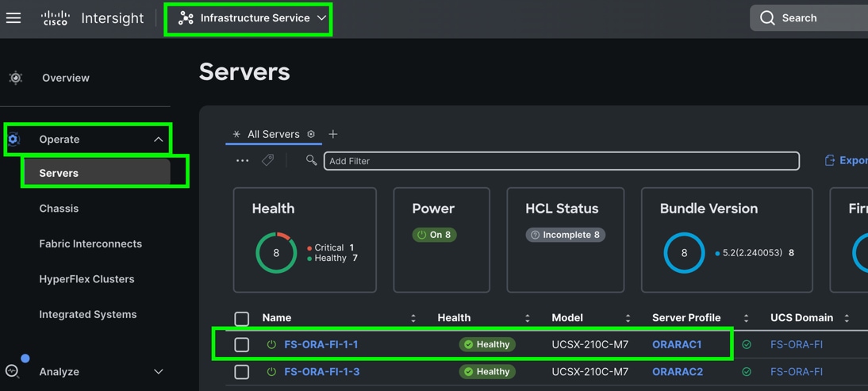Image resolution: width=868 pixels, height=391 pixels.
Task: Click Healthy badge for FS-ORA-FI-1-1
Action: (487, 344)
